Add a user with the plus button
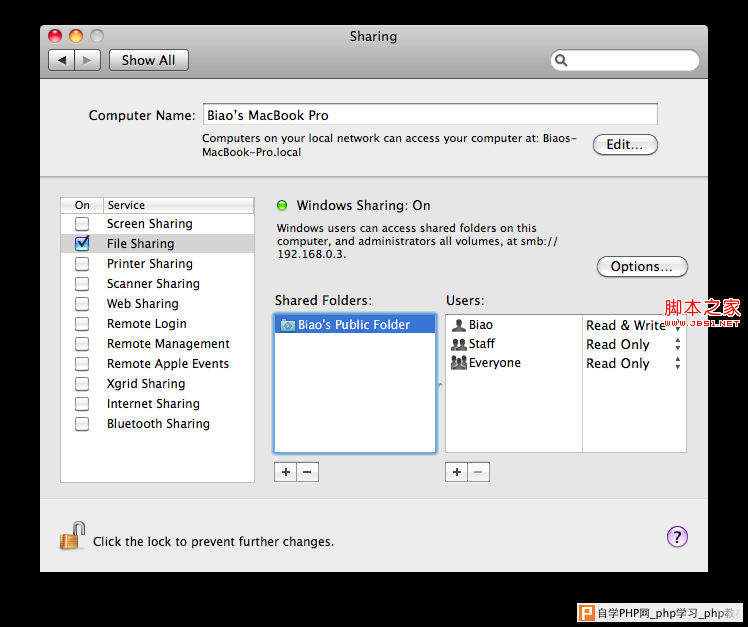The height and width of the screenshot is (627, 748). [x=457, y=472]
